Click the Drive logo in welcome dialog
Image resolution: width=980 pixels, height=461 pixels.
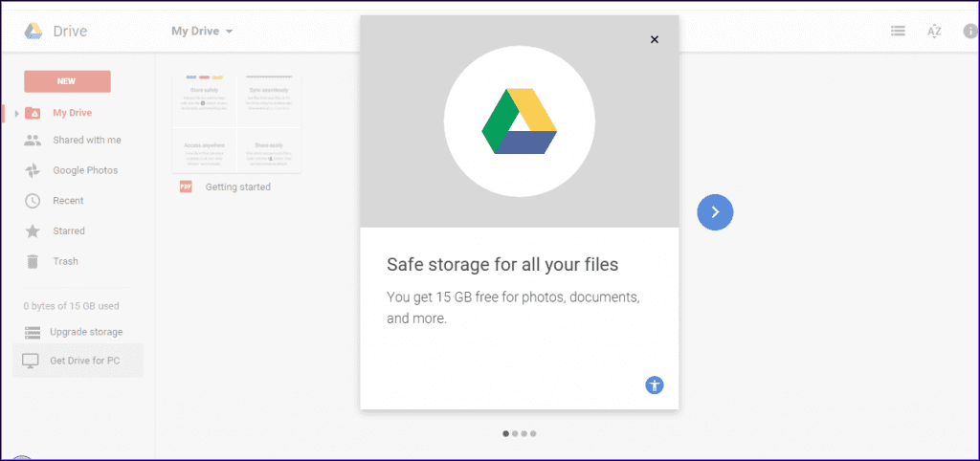point(520,121)
